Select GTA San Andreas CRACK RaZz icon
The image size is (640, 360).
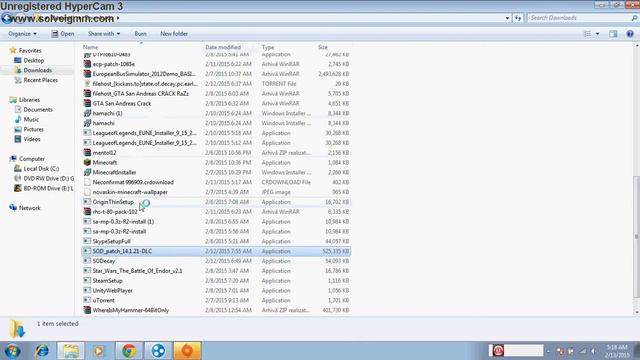click(x=87, y=93)
